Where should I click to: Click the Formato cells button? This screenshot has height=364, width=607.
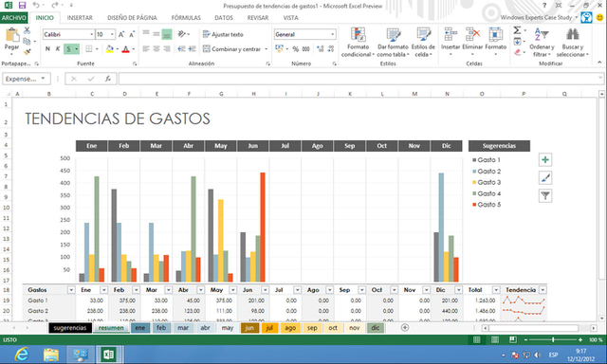[x=495, y=42]
